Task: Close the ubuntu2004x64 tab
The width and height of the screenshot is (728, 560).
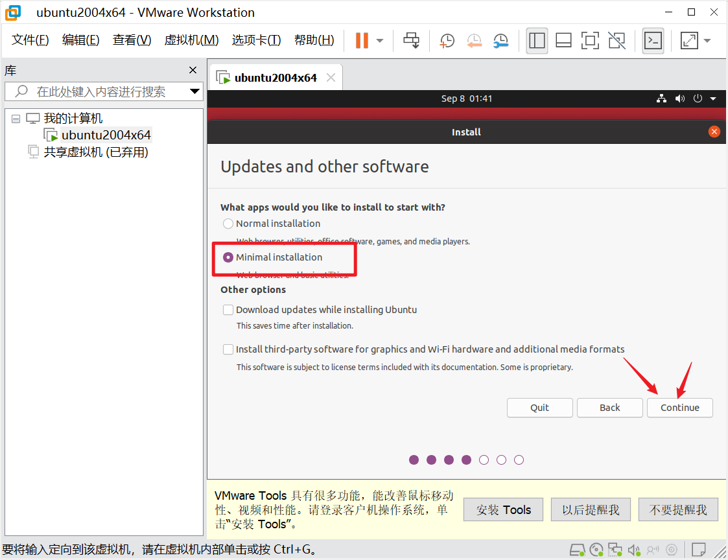Action: (331, 78)
